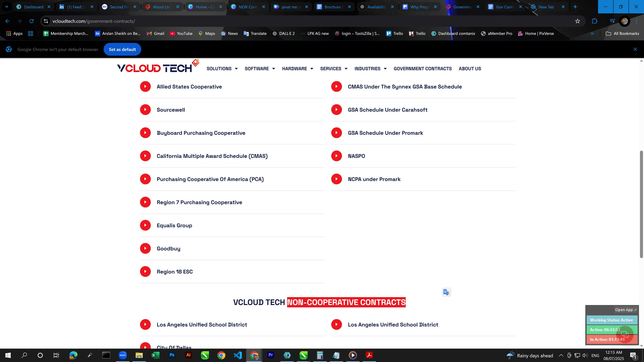Click the red arrow beside Purchasing Cooperative Of America
This screenshot has width=644, height=362.
[145, 179]
